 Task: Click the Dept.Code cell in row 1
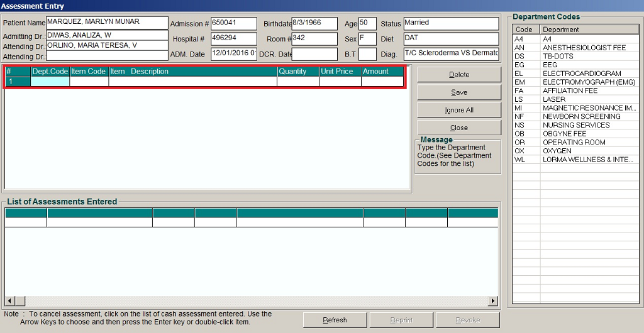point(50,82)
